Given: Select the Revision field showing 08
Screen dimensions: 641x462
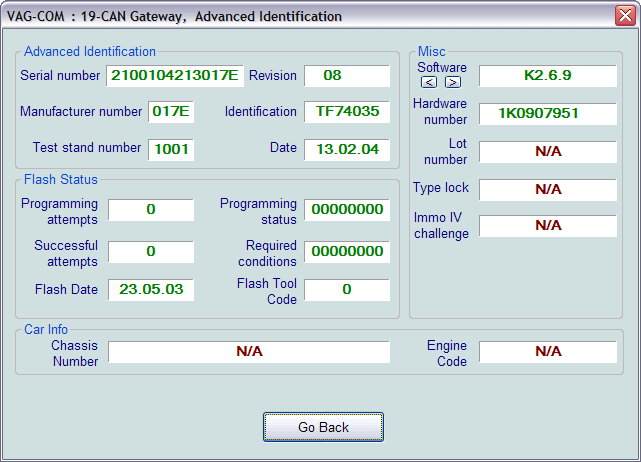Looking at the screenshot, I should [x=347, y=76].
